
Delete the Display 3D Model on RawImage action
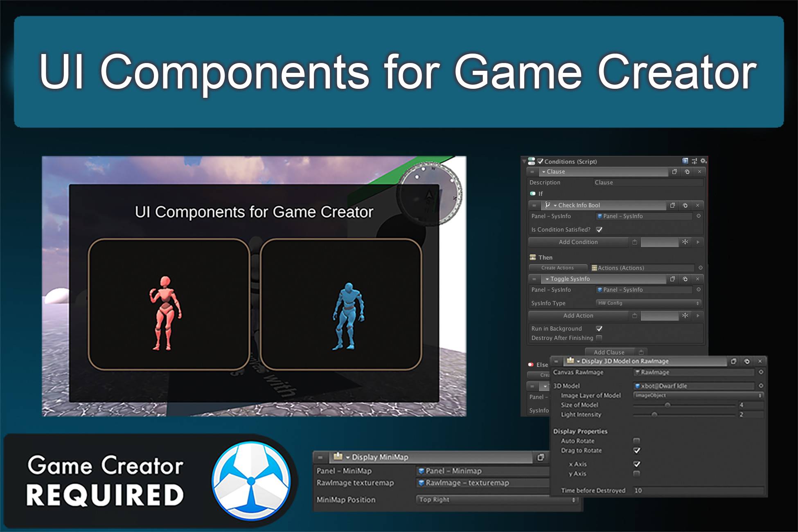pos(760,361)
